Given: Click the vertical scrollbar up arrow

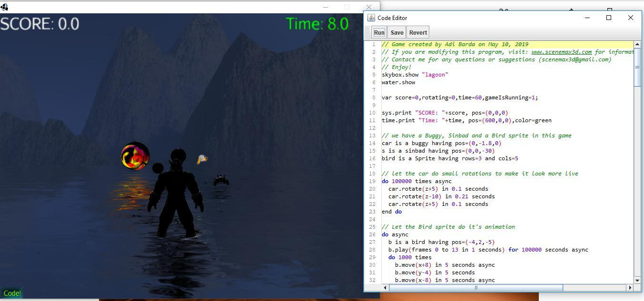Looking at the screenshot, I should tap(637, 44).
